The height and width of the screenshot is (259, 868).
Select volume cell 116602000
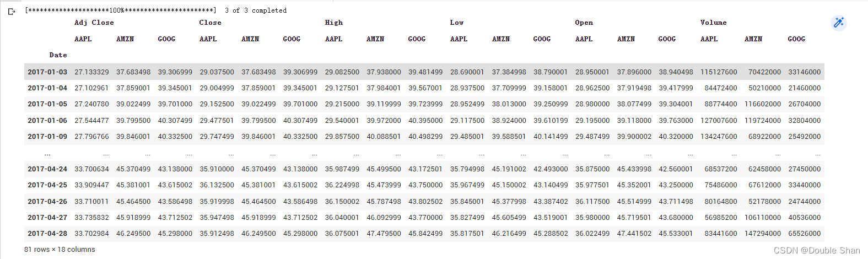(x=763, y=104)
